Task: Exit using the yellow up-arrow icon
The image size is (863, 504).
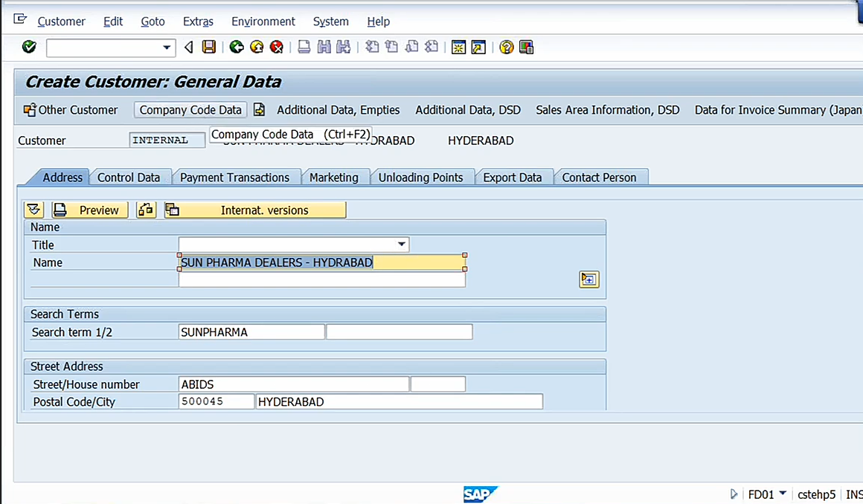Action: 257,48
